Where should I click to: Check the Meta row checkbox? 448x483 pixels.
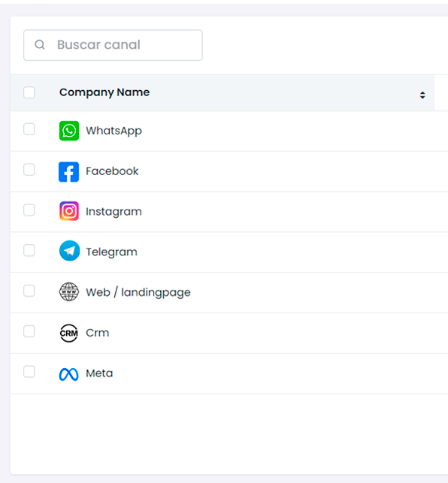click(x=29, y=372)
